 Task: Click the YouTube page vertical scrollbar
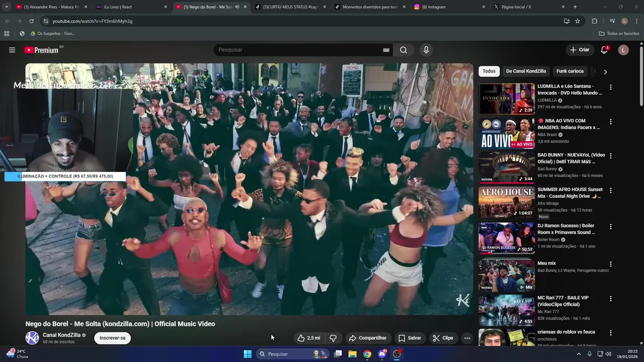641,75
